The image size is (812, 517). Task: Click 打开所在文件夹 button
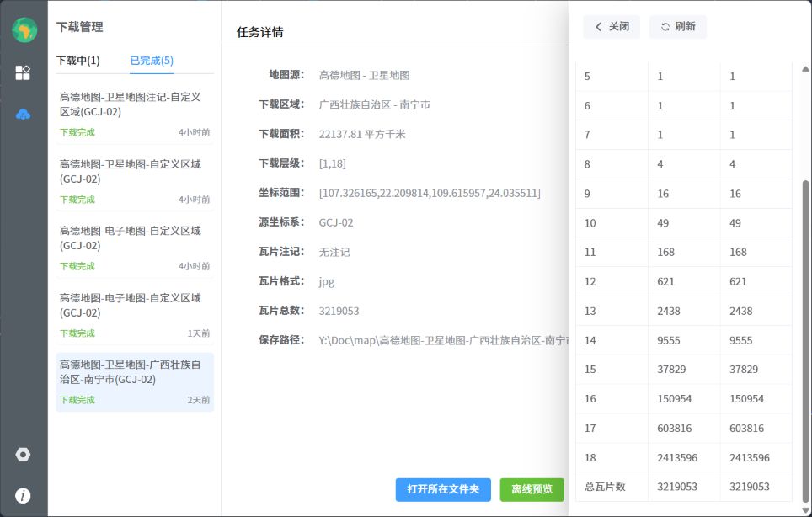[443, 489]
